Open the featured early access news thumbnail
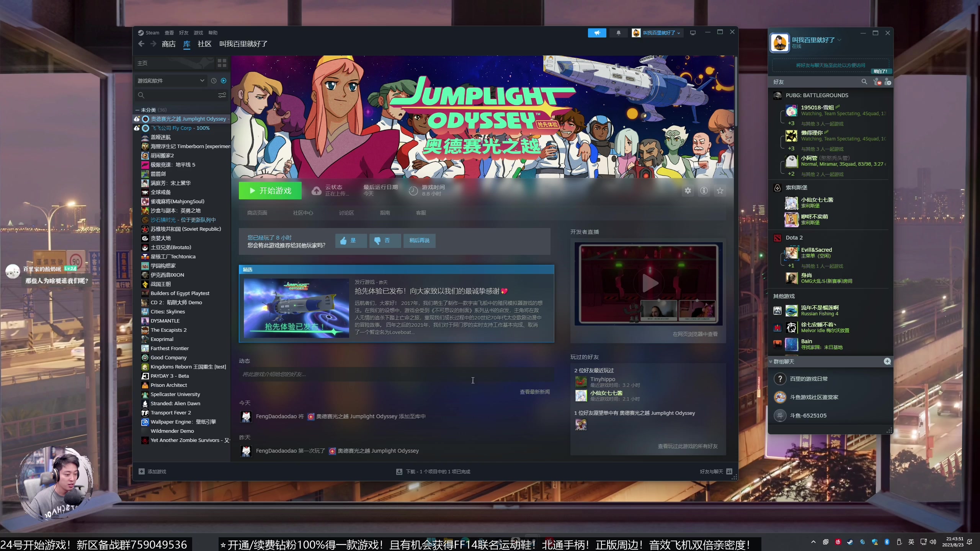This screenshot has height=551, width=980. pos(296,308)
